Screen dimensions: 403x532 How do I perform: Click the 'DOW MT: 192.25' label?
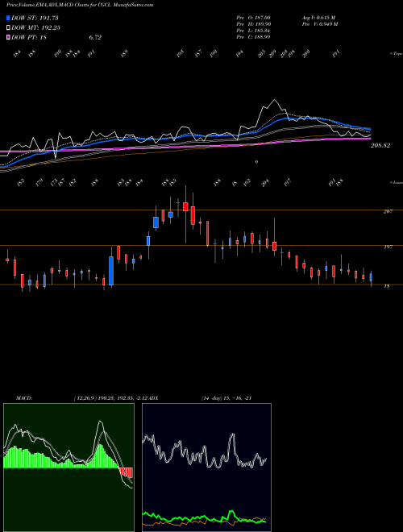[x=35, y=27]
